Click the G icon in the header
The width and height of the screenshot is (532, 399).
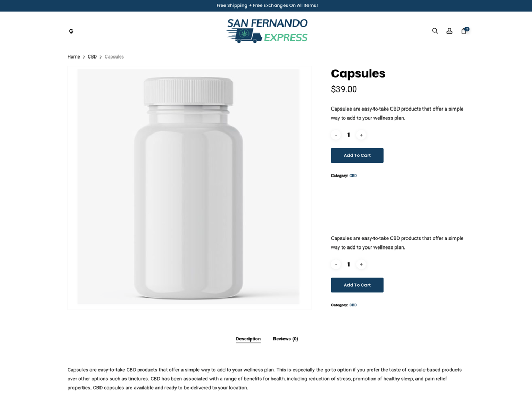(71, 31)
